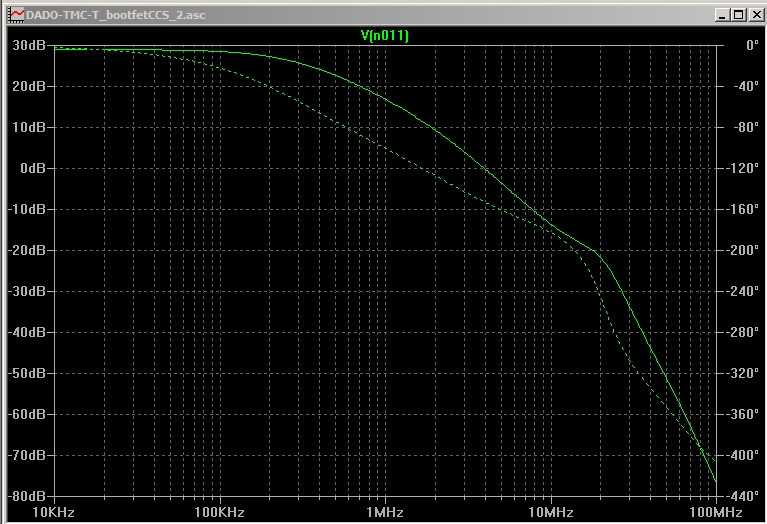Click the -320° phase axis label
This screenshot has height=524, width=767.
point(742,373)
